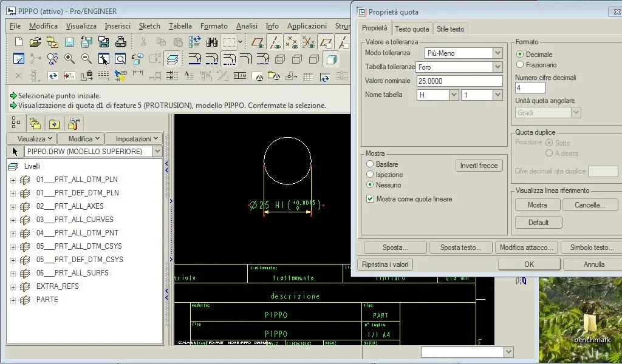Viewport: 622px width, 364px height.
Task: Click the save a copy icon
Action: click(86, 42)
